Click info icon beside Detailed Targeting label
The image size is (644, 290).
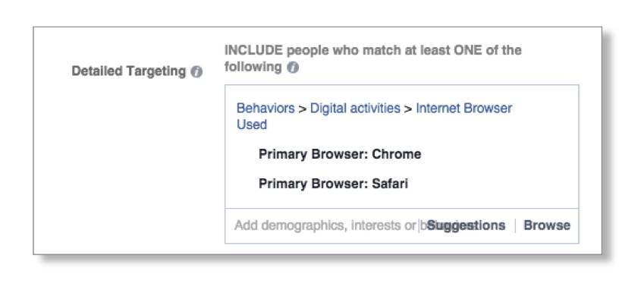click(196, 72)
